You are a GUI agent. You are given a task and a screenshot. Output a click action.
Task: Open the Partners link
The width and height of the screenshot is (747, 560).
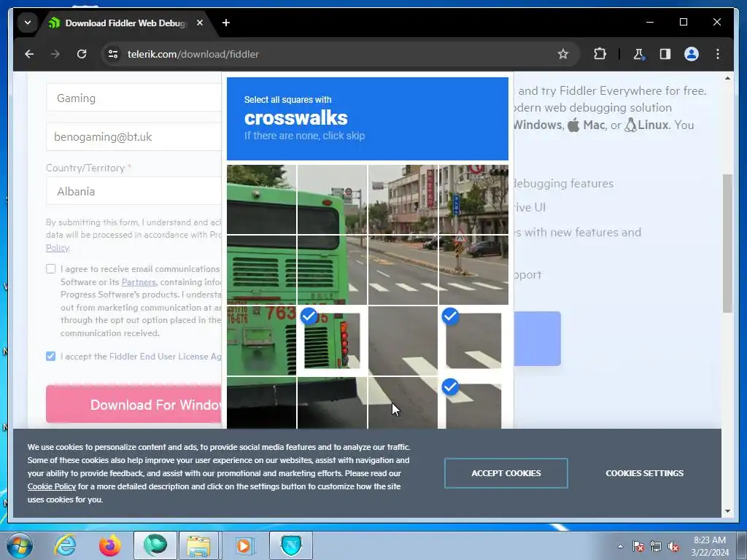[139, 282]
